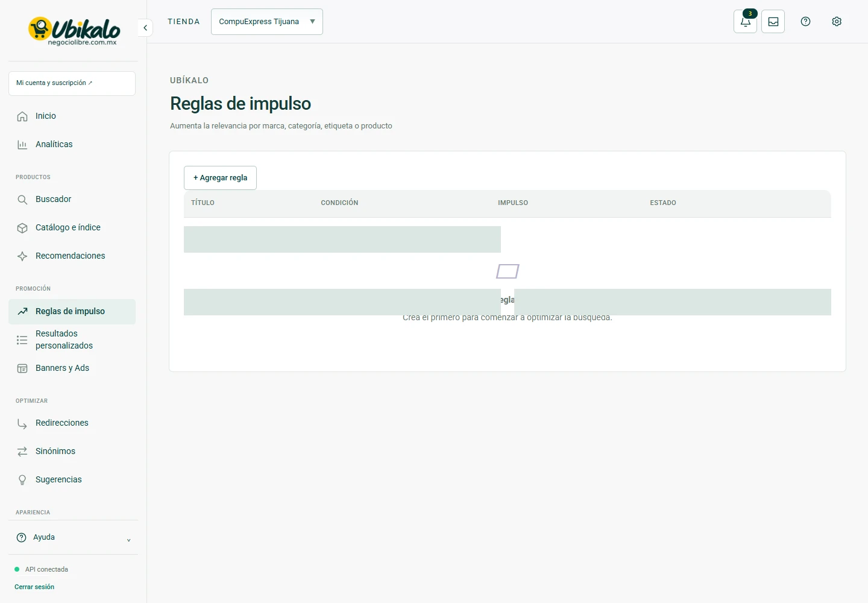Click the Banners y Ads layout icon
Image resolution: width=868 pixels, height=603 pixels.
tap(22, 368)
